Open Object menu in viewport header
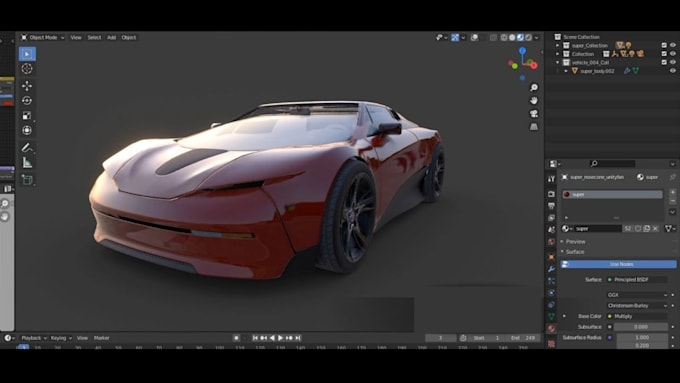The height and width of the screenshot is (383, 680). point(129,38)
